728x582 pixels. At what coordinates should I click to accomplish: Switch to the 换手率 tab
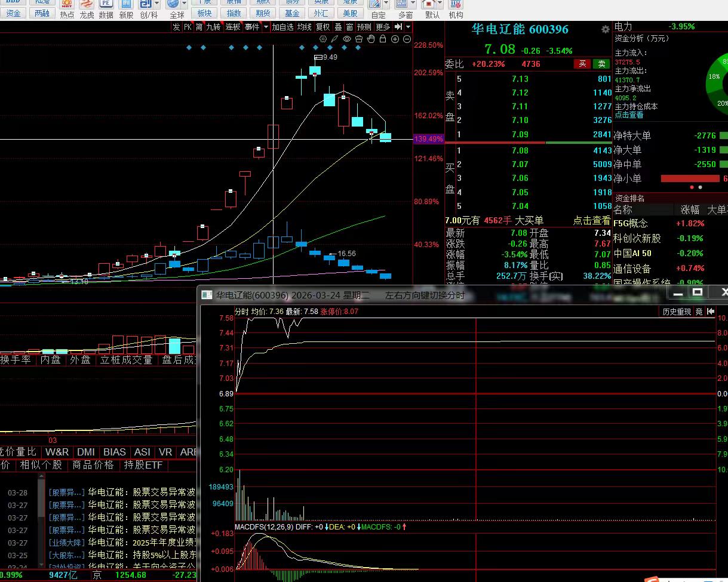click(16, 359)
